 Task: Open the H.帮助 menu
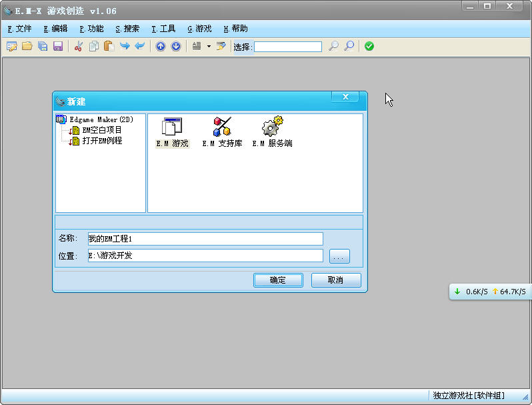point(236,29)
